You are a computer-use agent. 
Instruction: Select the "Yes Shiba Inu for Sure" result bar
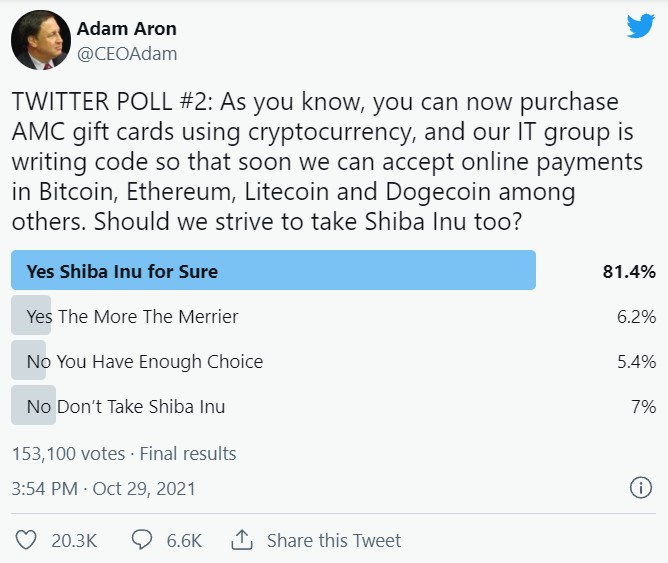273,271
